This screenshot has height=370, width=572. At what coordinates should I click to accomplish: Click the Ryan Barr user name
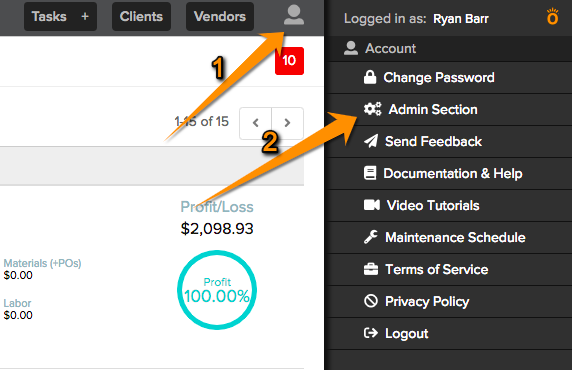[460, 19]
